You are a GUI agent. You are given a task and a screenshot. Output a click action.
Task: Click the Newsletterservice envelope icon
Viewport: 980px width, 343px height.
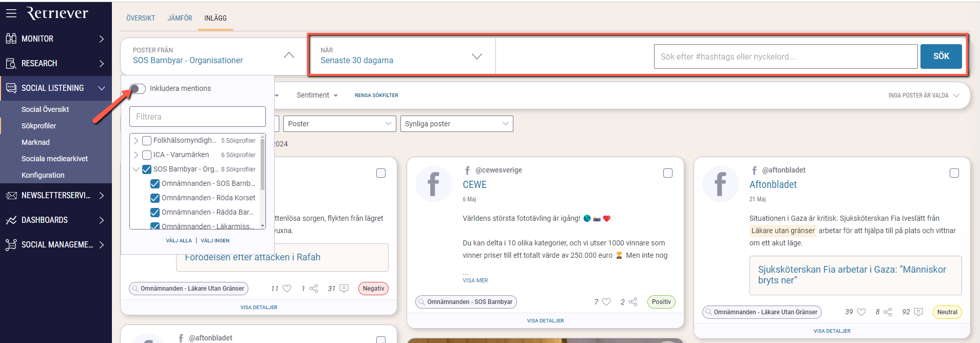(x=11, y=195)
